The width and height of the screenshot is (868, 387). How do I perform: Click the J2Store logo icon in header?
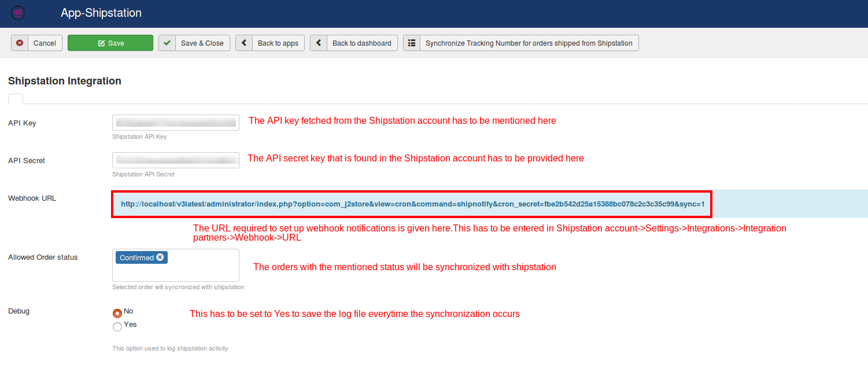point(18,13)
